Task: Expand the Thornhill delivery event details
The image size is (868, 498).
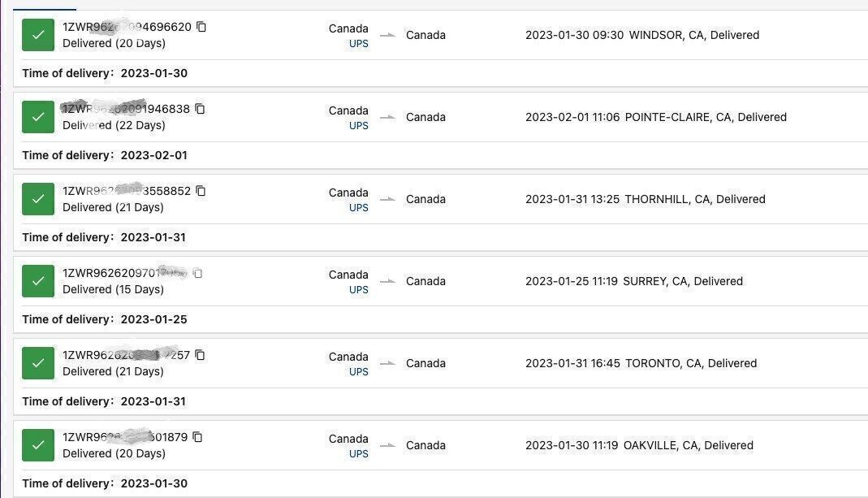Action: (x=645, y=199)
